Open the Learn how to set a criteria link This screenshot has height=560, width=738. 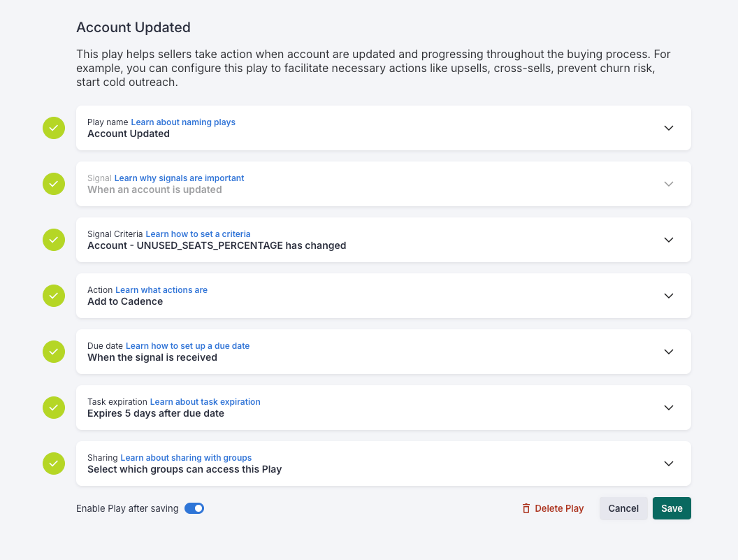click(x=198, y=234)
